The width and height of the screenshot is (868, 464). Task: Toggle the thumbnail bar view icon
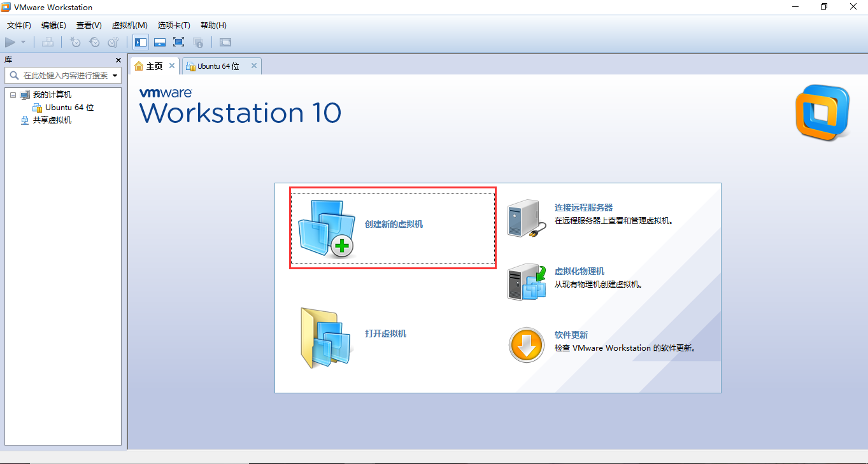click(x=160, y=42)
